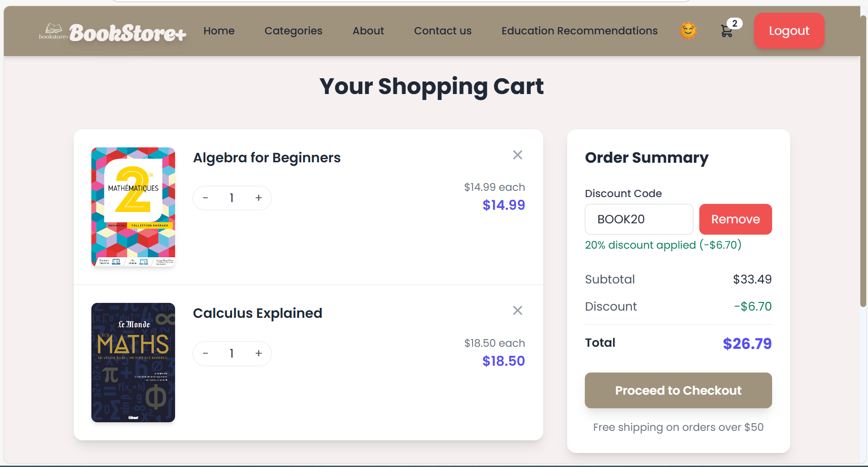Increase Algebra for Beginners quantity
Viewport: 868px width, 467px height.
(259, 198)
